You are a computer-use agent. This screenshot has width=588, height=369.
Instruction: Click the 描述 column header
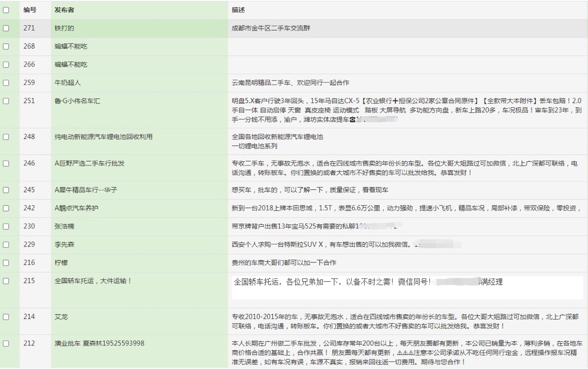coord(238,10)
